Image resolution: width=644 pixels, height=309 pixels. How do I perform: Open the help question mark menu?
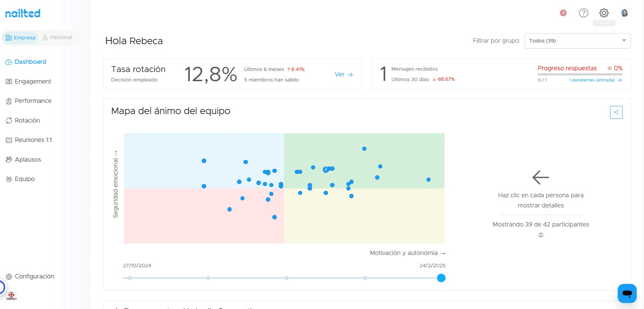coord(583,13)
